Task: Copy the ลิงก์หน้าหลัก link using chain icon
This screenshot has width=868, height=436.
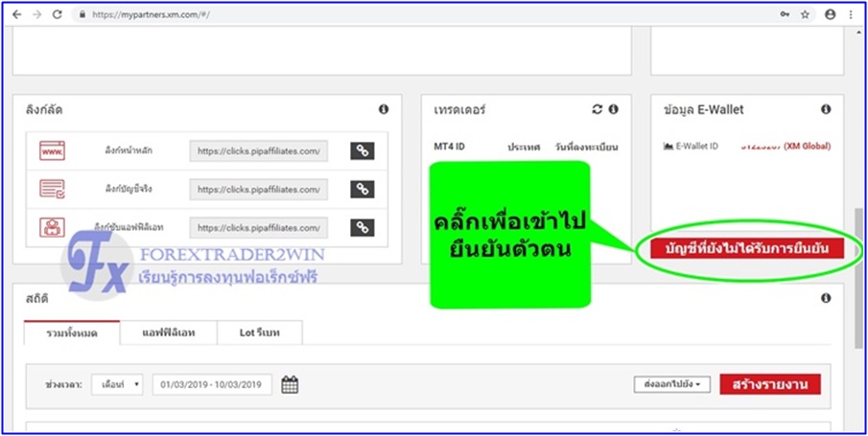Action: 362,151
